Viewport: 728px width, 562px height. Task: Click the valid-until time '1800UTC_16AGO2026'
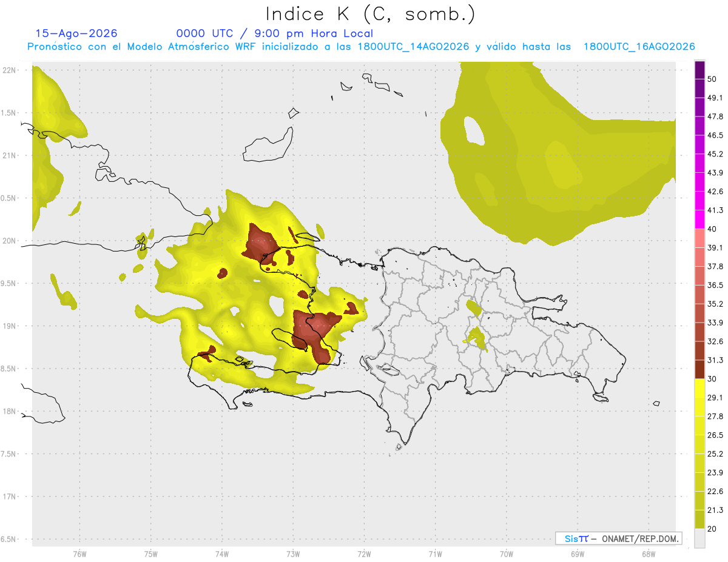[639, 47]
